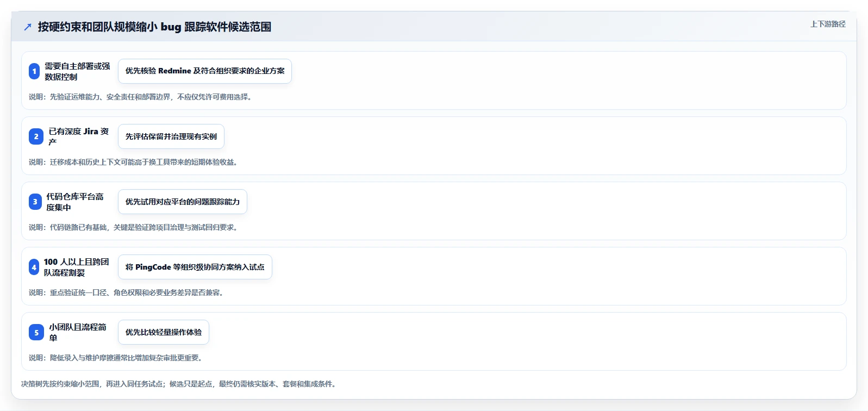Click the 上下游路径 label
Image resolution: width=868 pixels, height=411 pixels.
[x=828, y=24]
